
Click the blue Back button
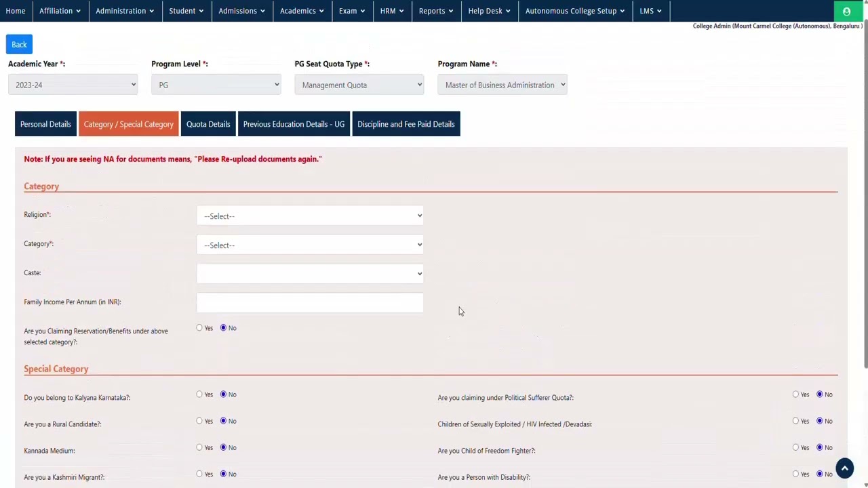coord(19,45)
